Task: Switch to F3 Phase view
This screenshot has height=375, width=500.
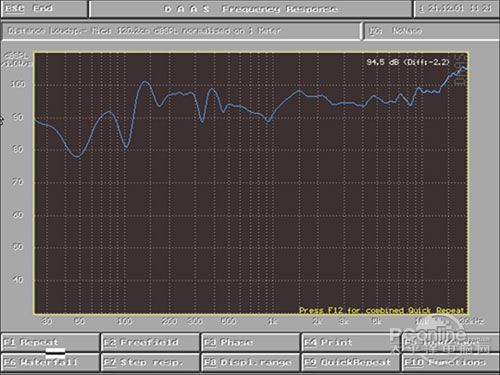Action: (250, 342)
